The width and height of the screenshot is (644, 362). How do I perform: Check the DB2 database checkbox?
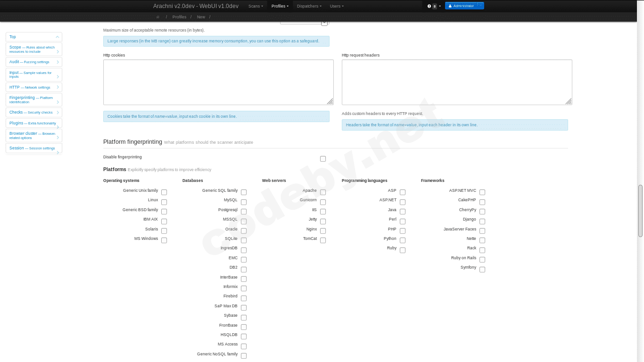(x=244, y=270)
